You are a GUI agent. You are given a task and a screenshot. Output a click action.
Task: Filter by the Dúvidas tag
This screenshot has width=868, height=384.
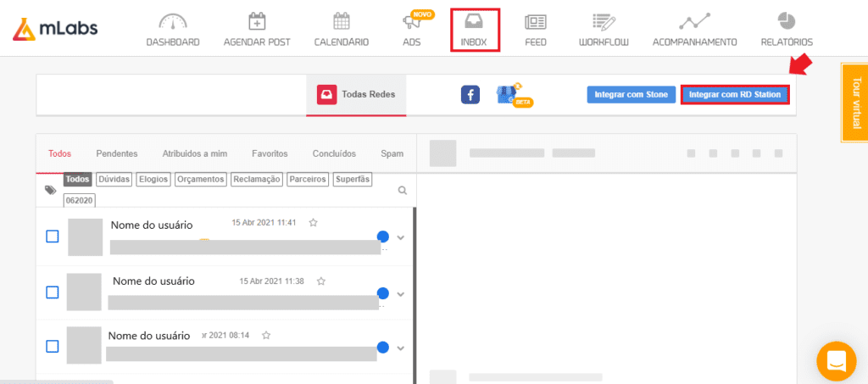(114, 179)
